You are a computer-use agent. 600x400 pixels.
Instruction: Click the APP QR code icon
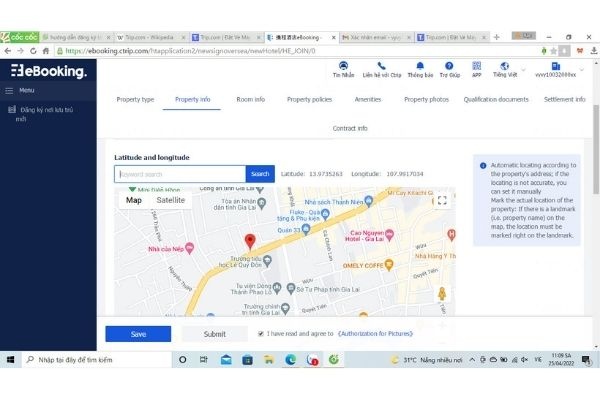coord(476,66)
